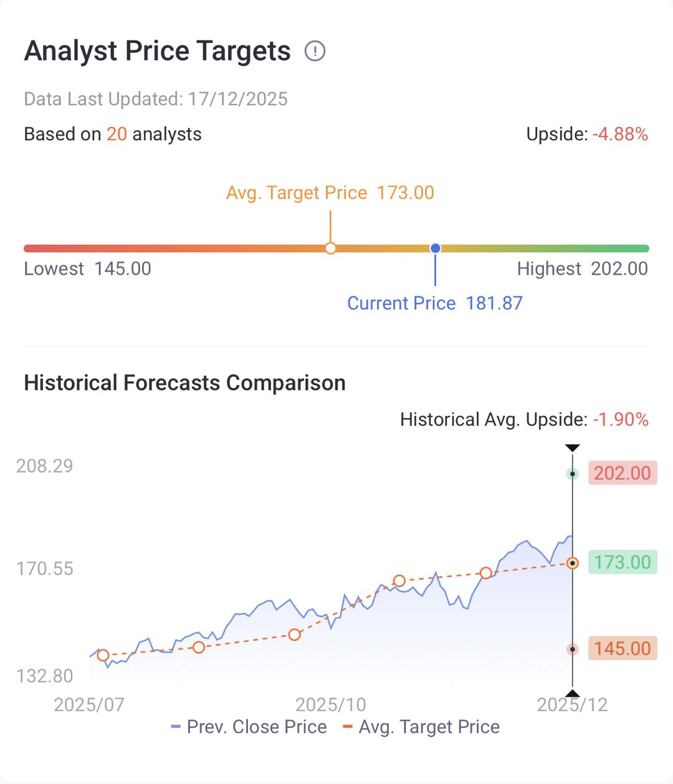Toggle the Prev. Close Price legend item
Image resolution: width=673 pixels, height=784 pixels.
point(249,727)
